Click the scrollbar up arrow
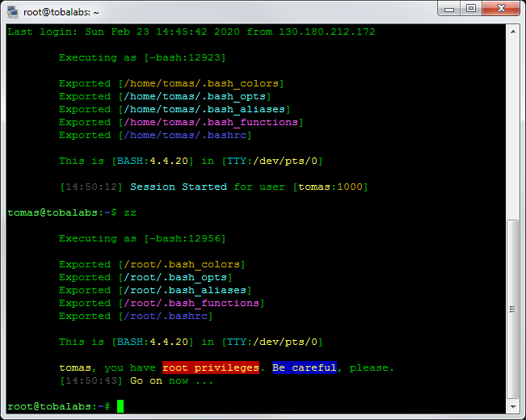 click(513, 31)
